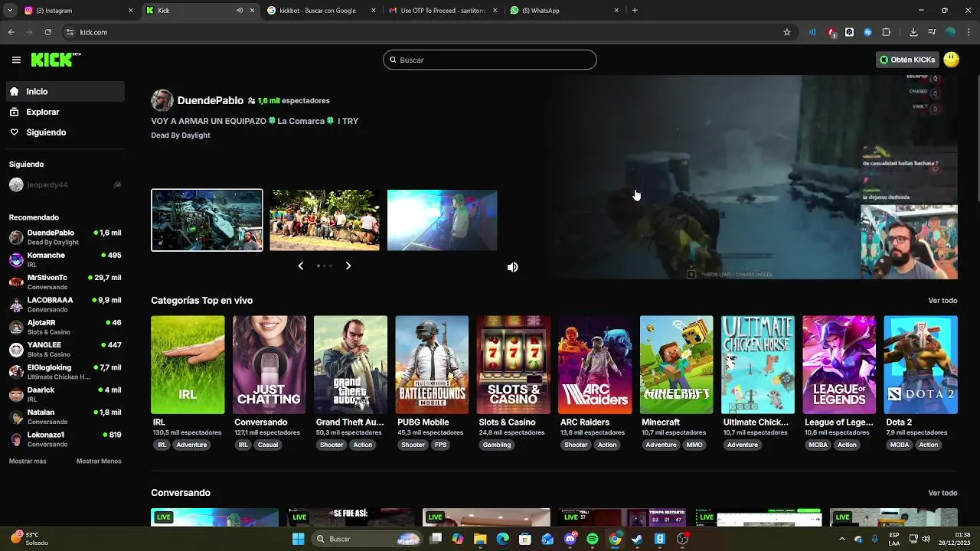Switch to the Use OTP To Proceed Gmail tab
This screenshot has width=980, height=551.
pyautogui.click(x=443, y=11)
